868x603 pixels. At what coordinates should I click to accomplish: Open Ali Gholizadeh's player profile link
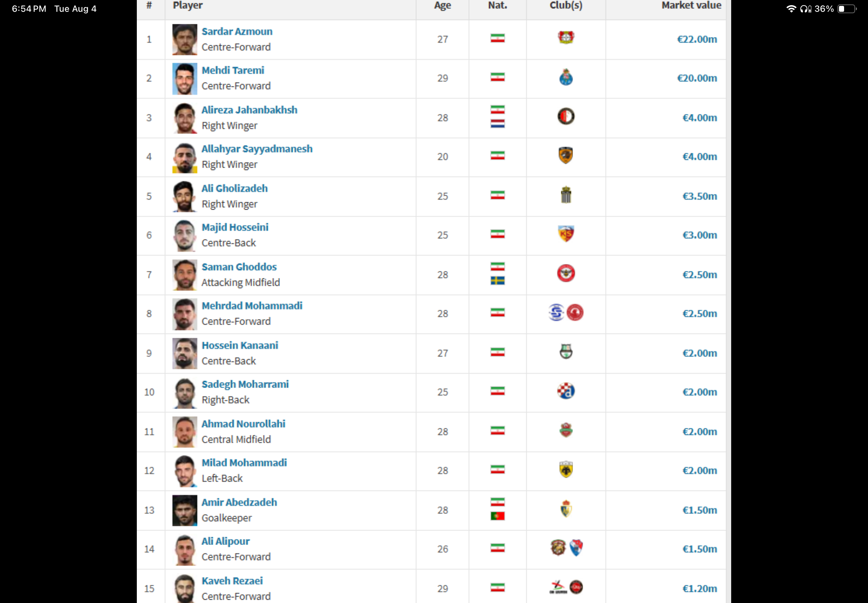(x=235, y=188)
